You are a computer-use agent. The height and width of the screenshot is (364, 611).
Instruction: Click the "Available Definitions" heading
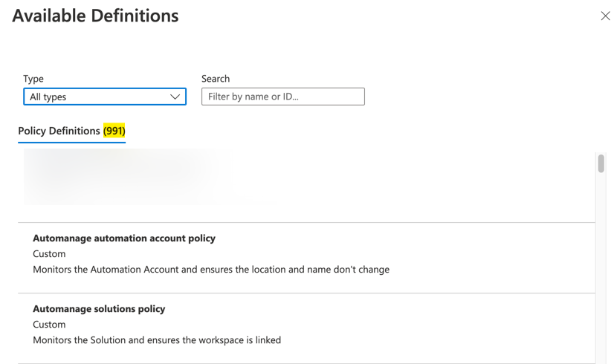click(x=95, y=16)
